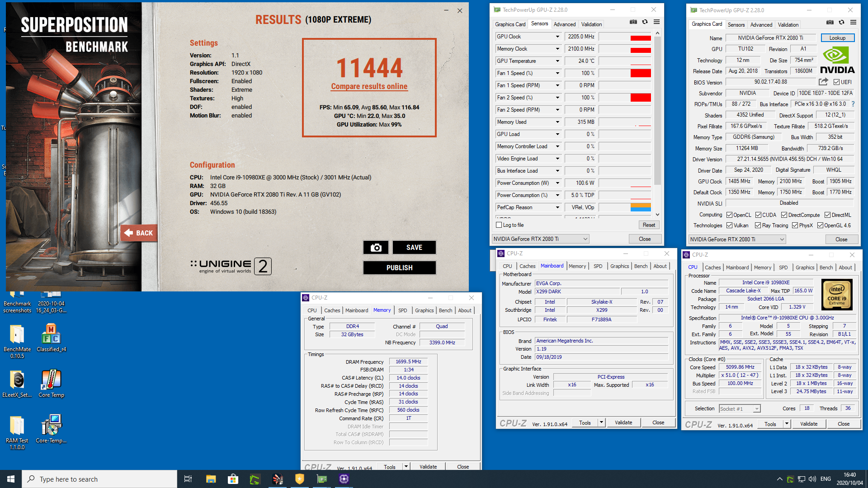This screenshot has height=488, width=868.
Task: Select the SPD tab in CPU-Z Memory window
Action: pos(402,310)
